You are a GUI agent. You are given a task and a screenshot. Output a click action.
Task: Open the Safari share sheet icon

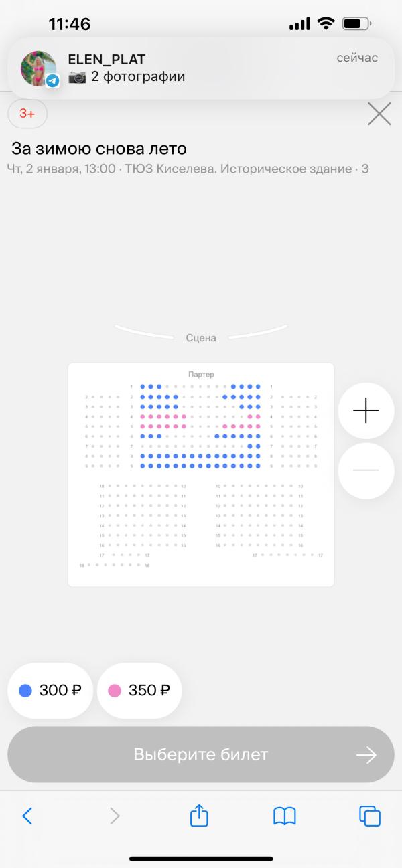click(x=199, y=814)
